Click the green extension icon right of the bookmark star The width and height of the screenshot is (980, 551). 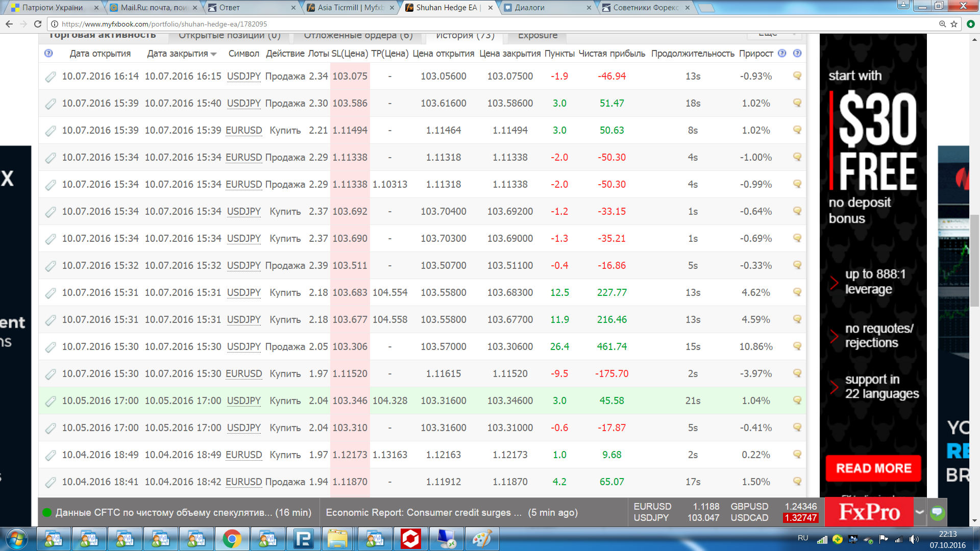click(x=970, y=24)
